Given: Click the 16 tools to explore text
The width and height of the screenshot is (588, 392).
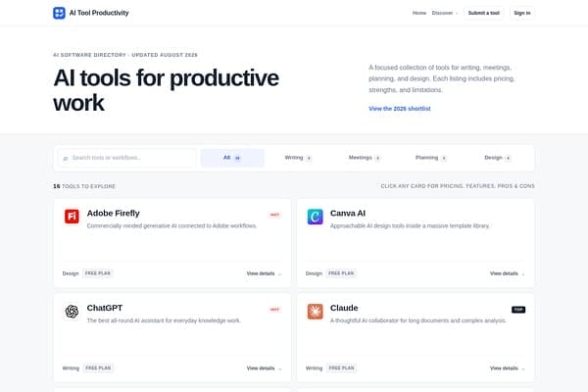Looking at the screenshot, I should click(x=84, y=186).
